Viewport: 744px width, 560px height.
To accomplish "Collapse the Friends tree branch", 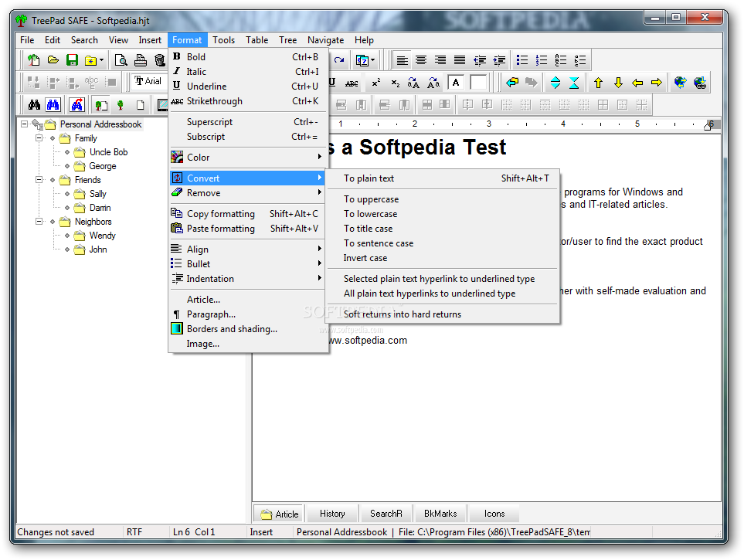I will point(39,180).
